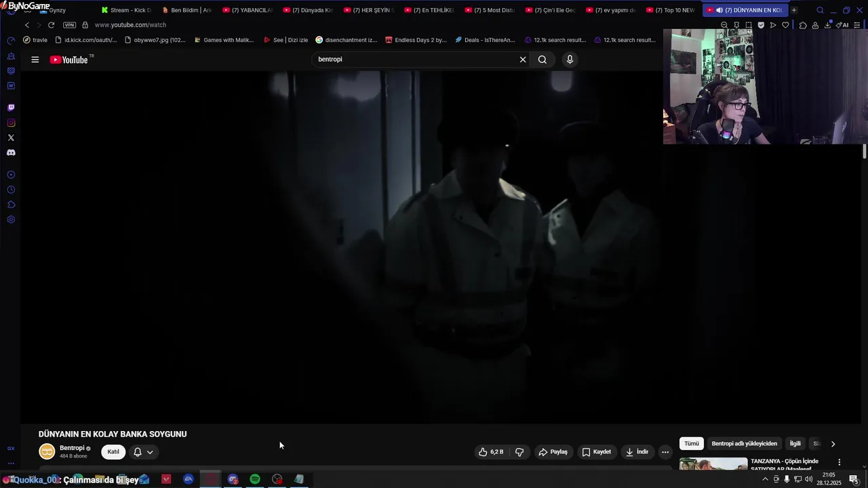This screenshot has height=488, width=868.
Task: Open the Bentropi channel avatar
Action: tap(47, 451)
